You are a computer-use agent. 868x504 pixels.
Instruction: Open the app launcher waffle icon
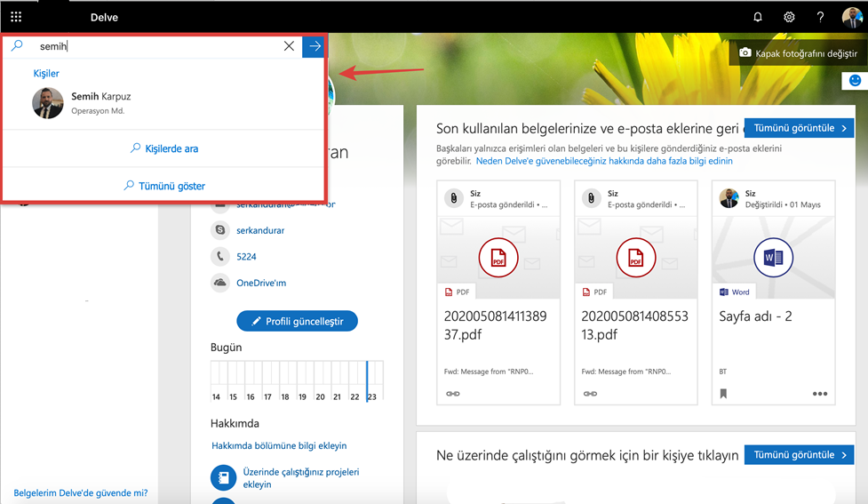click(16, 17)
